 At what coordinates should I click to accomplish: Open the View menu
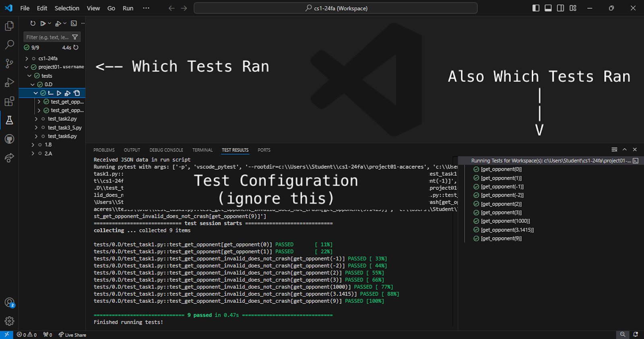pyautogui.click(x=93, y=8)
